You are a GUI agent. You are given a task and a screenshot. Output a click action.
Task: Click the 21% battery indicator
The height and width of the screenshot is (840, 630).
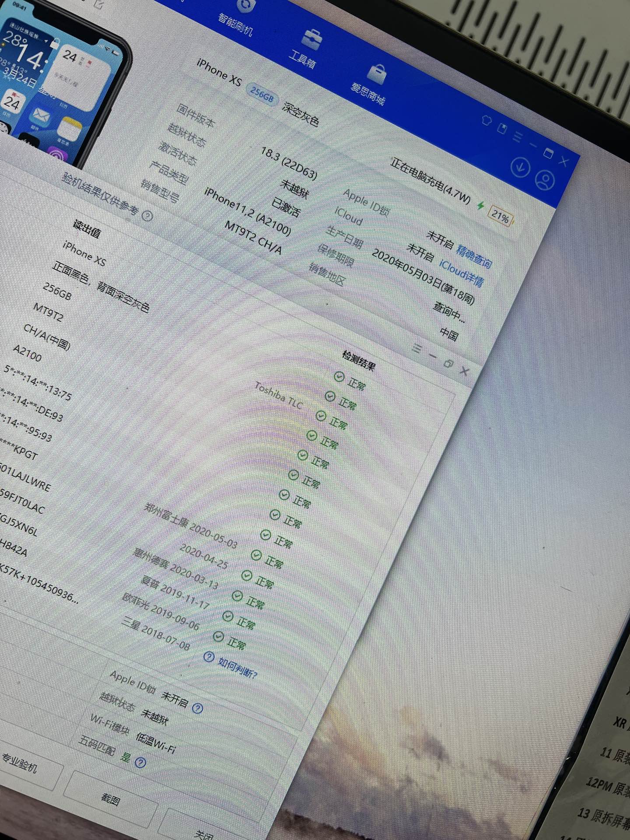[x=500, y=215]
